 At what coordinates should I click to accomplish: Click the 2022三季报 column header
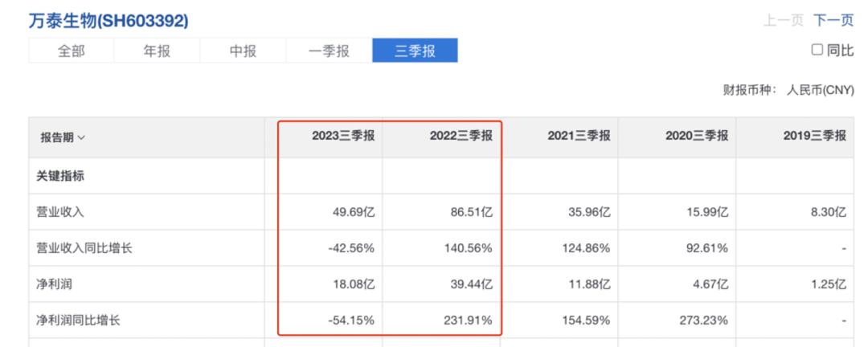pos(461,137)
